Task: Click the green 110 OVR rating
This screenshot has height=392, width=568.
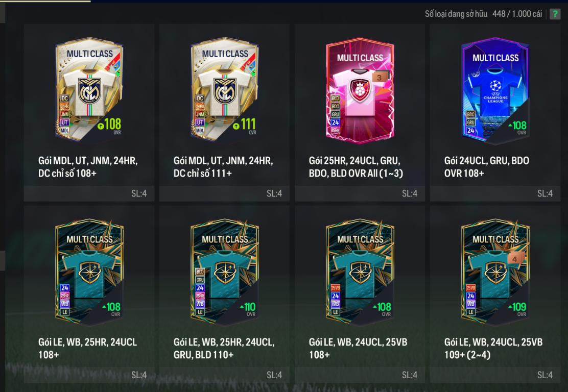Action: [x=248, y=307]
